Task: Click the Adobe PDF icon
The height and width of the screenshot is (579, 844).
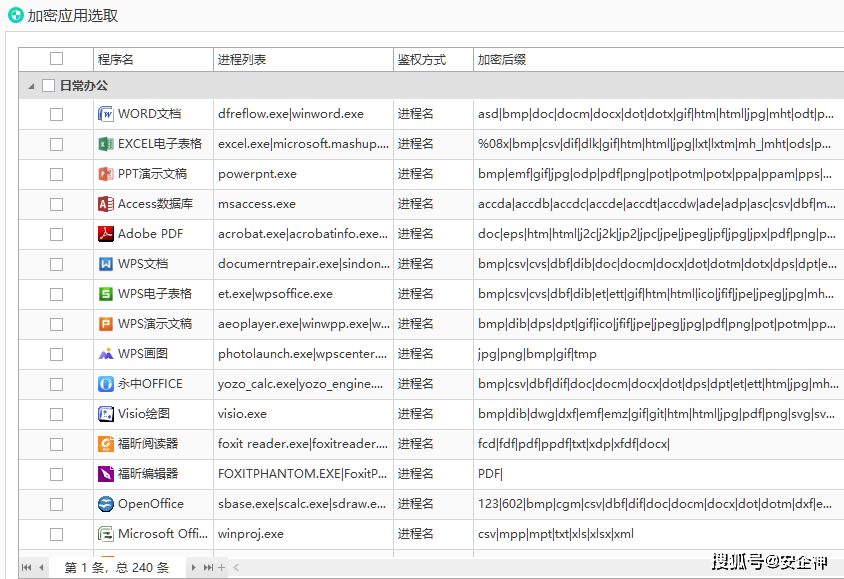Action: pyautogui.click(x=106, y=234)
